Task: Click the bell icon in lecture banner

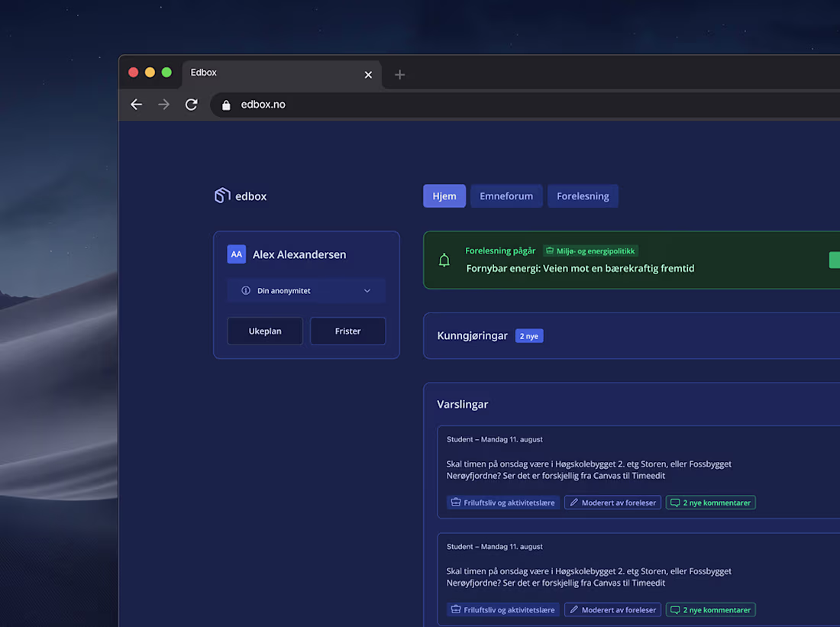Action: pyautogui.click(x=444, y=260)
